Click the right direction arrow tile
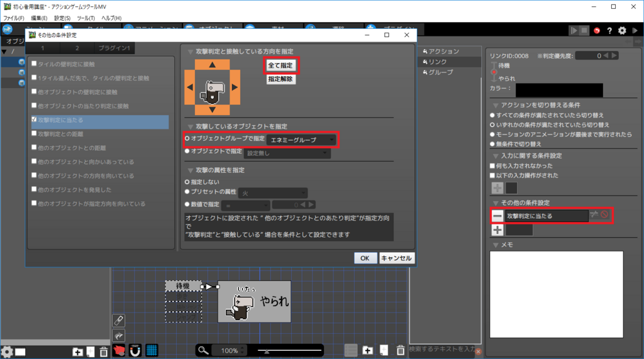644x359 pixels. coord(235,87)
